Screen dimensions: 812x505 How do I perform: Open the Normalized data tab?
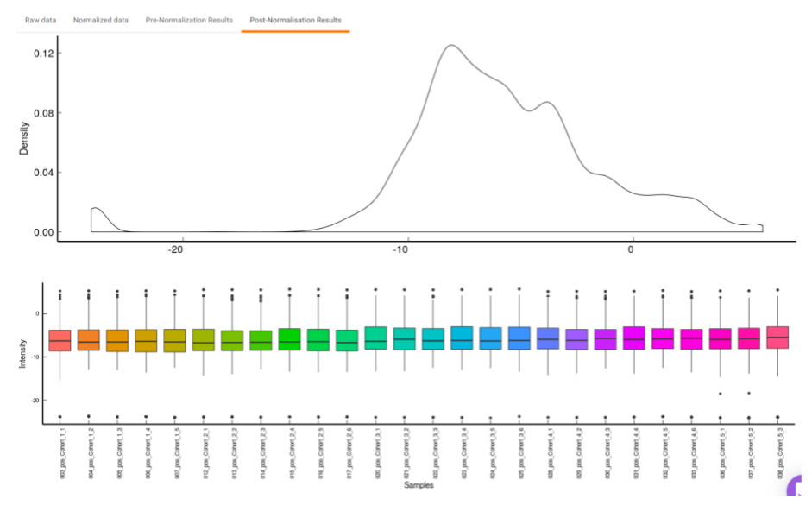pos(100,20)
